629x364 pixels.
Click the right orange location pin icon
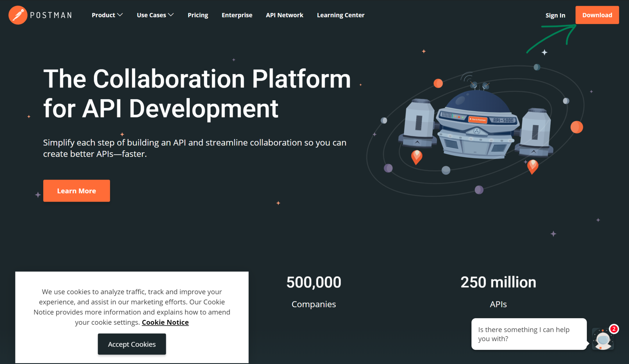tap(533, 166)
